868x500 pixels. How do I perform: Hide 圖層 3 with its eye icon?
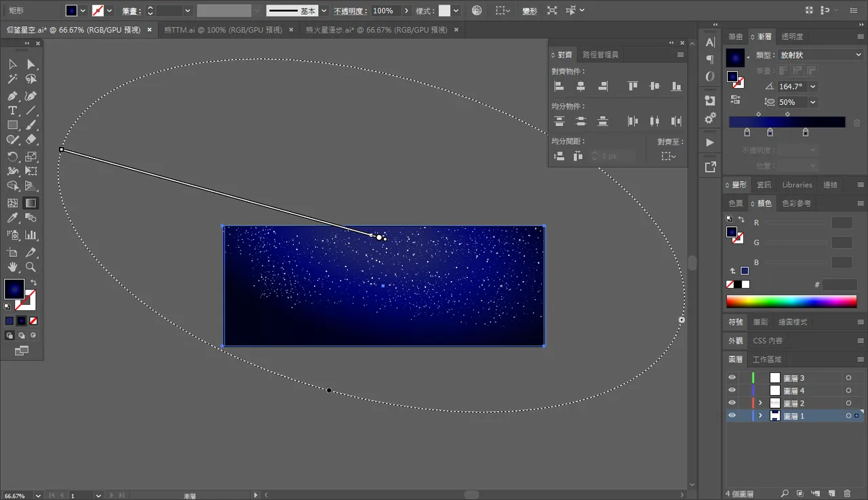pos(732,378)
